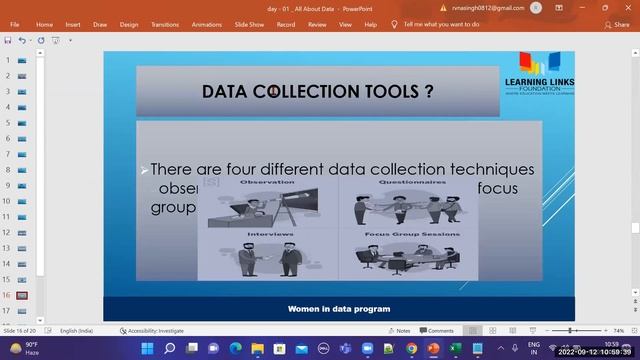Image resolution: width=640 pixels, height=360 pixels.
Task: Select slide 17 thumbnail
Action: tap(22, 311)
